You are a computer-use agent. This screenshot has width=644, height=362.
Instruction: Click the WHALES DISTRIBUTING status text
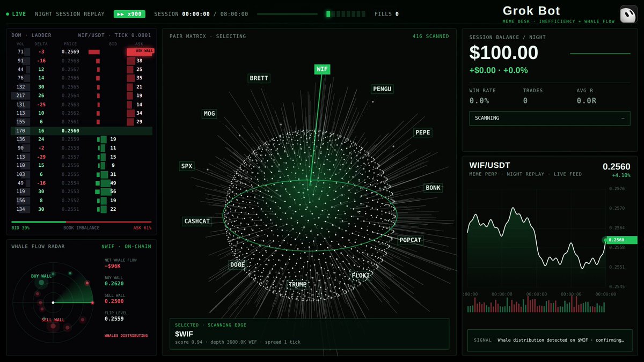point(126,336)
